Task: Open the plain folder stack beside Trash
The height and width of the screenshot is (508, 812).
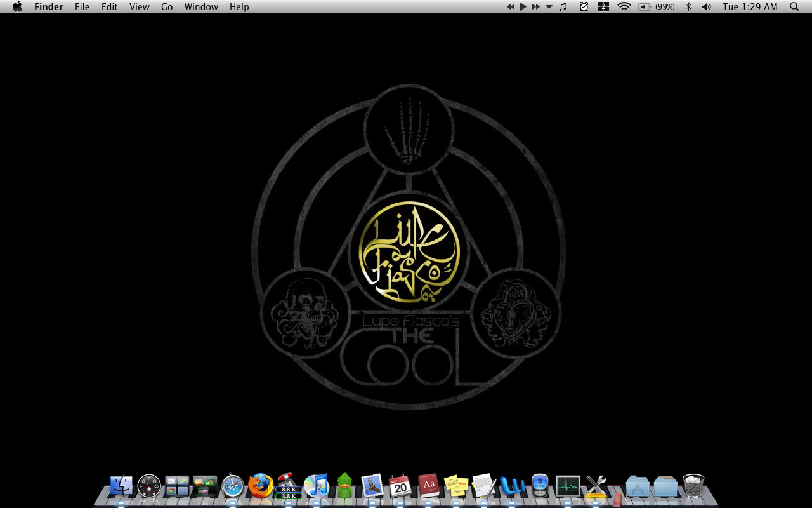Action: tap(665, 487)
